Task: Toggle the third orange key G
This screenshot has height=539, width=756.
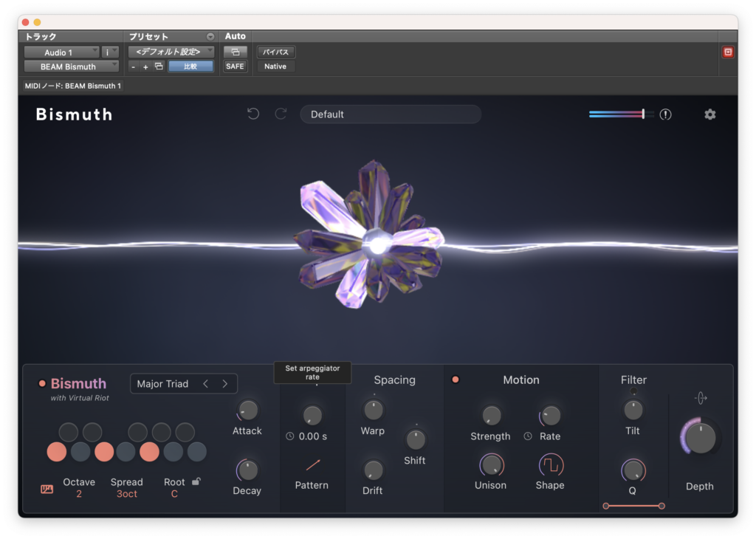Action: pos(149,452)
